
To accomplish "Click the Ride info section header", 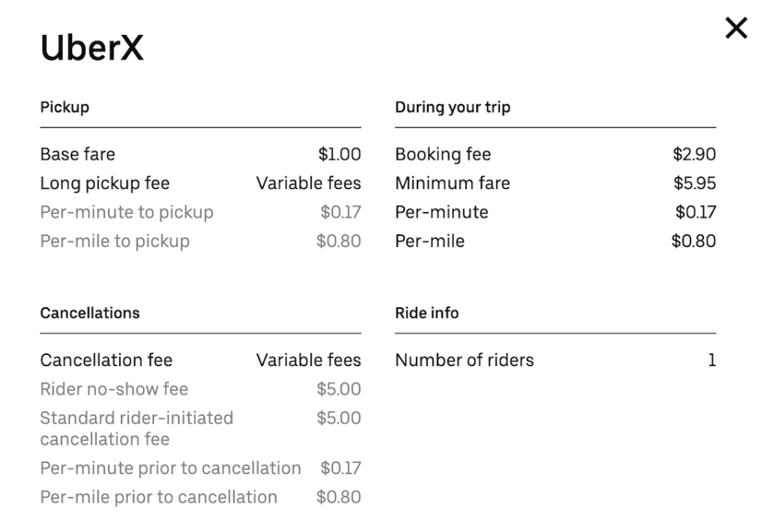I will click(x=426, y=313).
